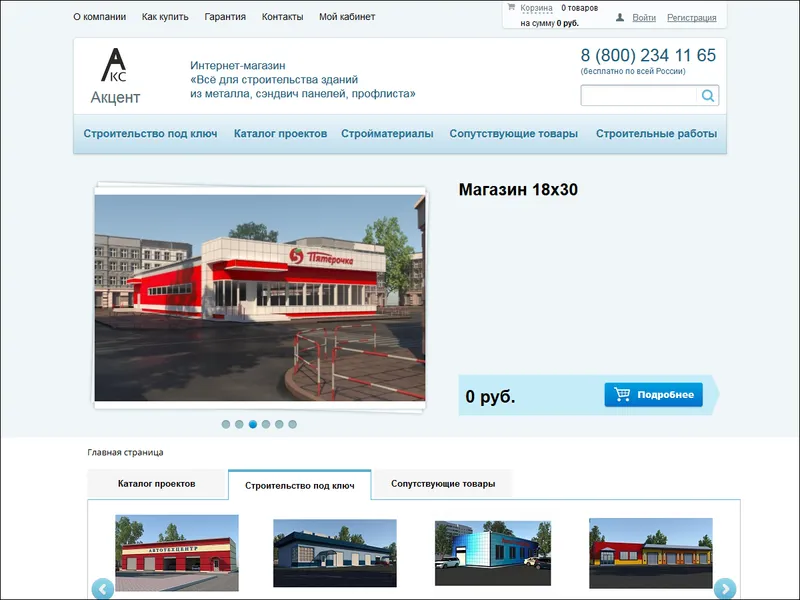The image size is (800, 600).
Task: Open Строительство под ключ in main navigation
Action: [151, 134]
